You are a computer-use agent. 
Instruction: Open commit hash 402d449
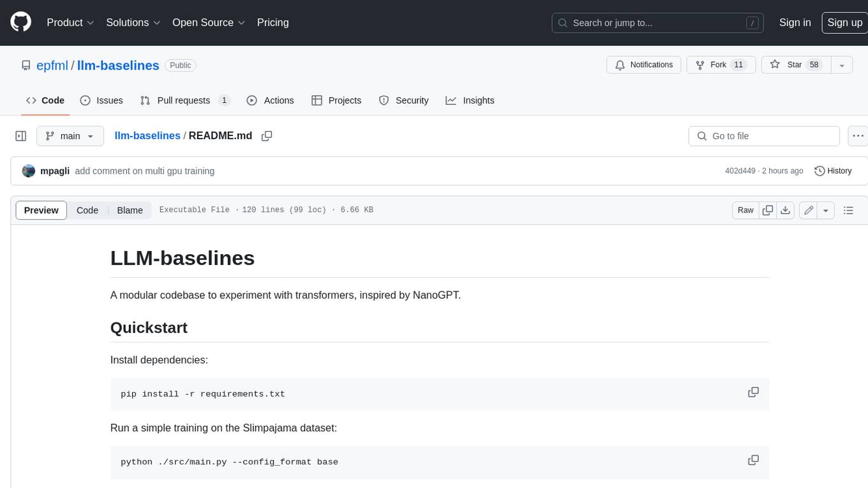pyautogui.click(x=740, y=171)
